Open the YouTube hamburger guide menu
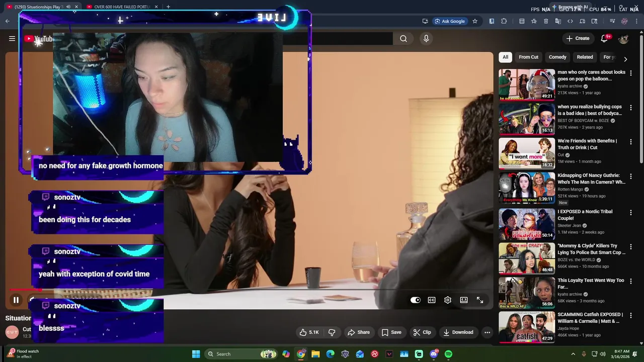644x362 pixels. (x=12, y=38)
